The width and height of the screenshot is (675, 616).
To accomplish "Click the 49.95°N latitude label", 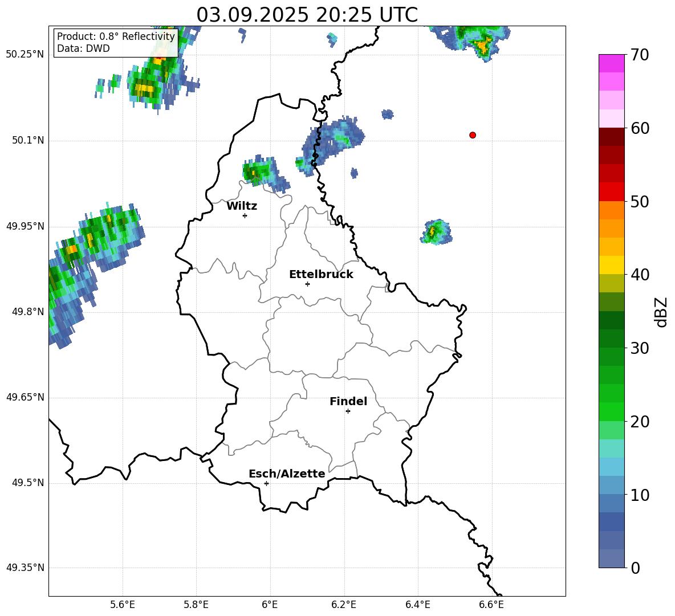I will 25,226.
